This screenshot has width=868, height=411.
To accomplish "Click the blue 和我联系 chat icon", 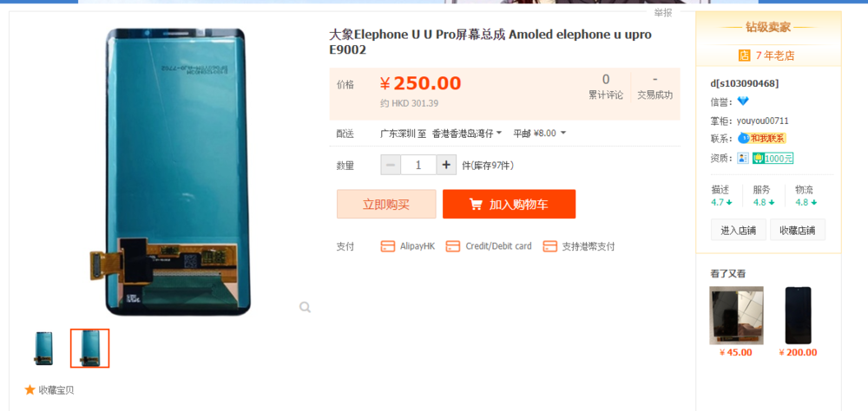I will 744,138.
